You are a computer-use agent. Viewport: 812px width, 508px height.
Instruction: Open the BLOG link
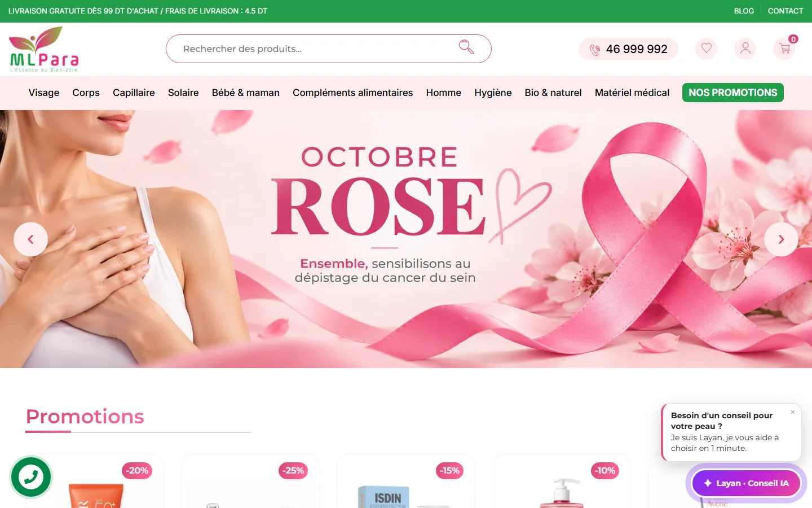pyautogui.click(x=744, y=11)
